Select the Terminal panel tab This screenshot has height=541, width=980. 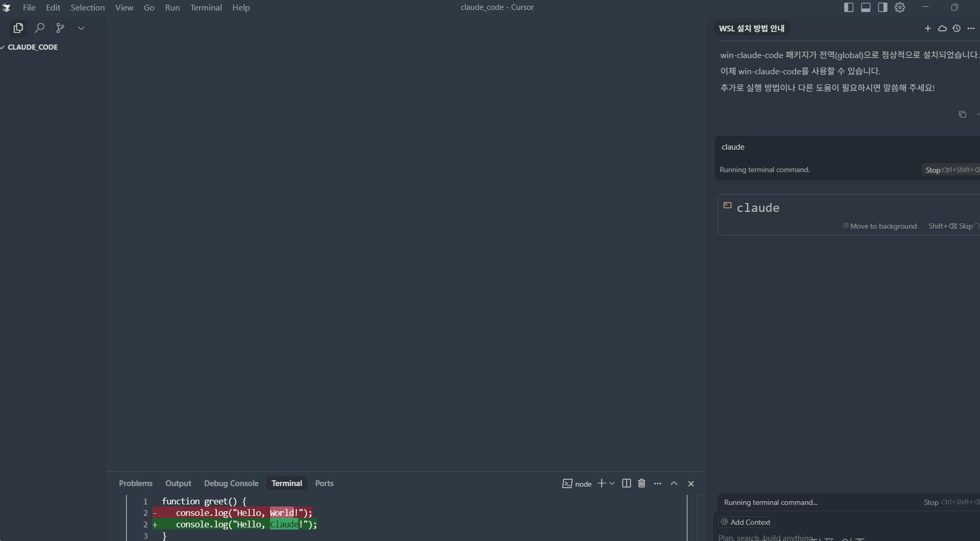pyautogui.click(x=287, y=483)
